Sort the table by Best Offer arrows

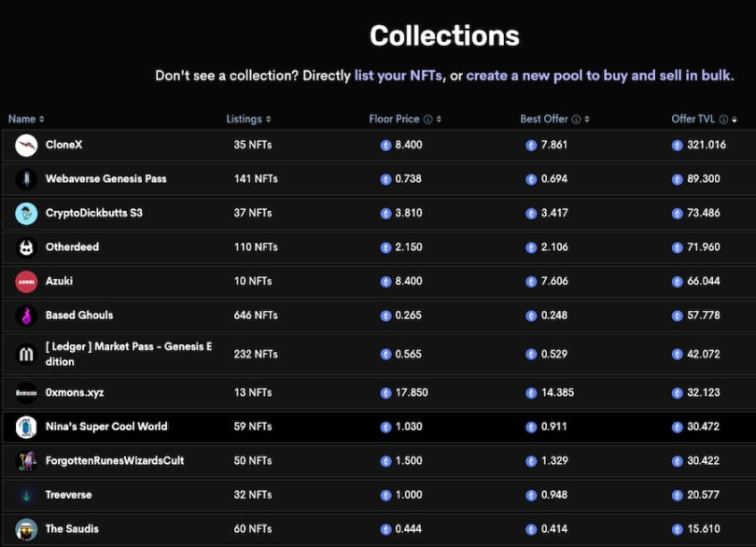[587, 119]
